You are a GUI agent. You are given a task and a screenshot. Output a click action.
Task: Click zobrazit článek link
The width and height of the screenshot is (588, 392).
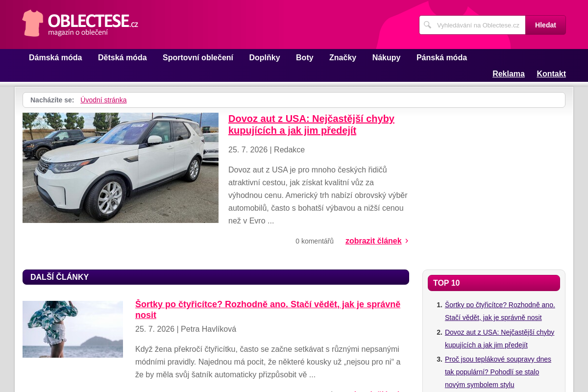coord(373,241)
